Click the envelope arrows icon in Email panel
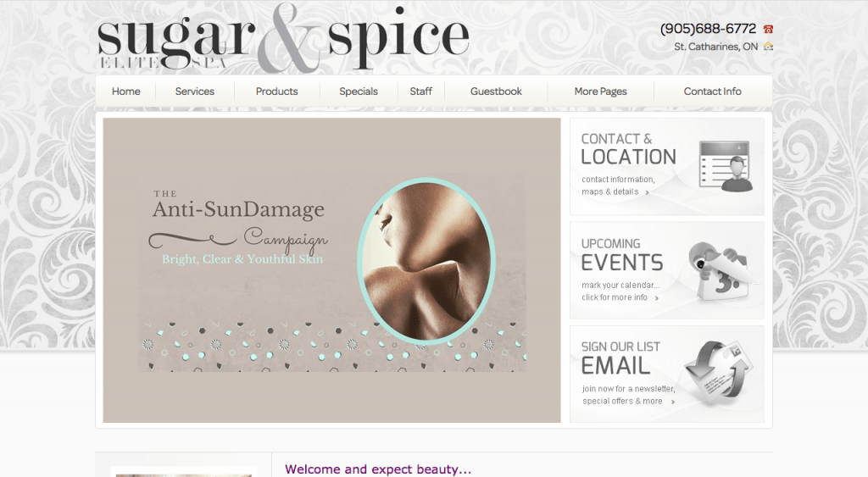 (718, 372)
